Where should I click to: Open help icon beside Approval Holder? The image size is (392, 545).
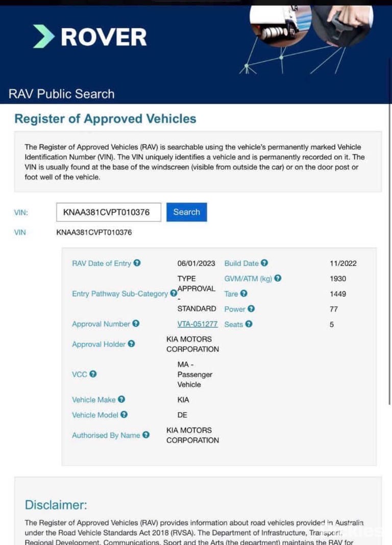coord(131,344)
